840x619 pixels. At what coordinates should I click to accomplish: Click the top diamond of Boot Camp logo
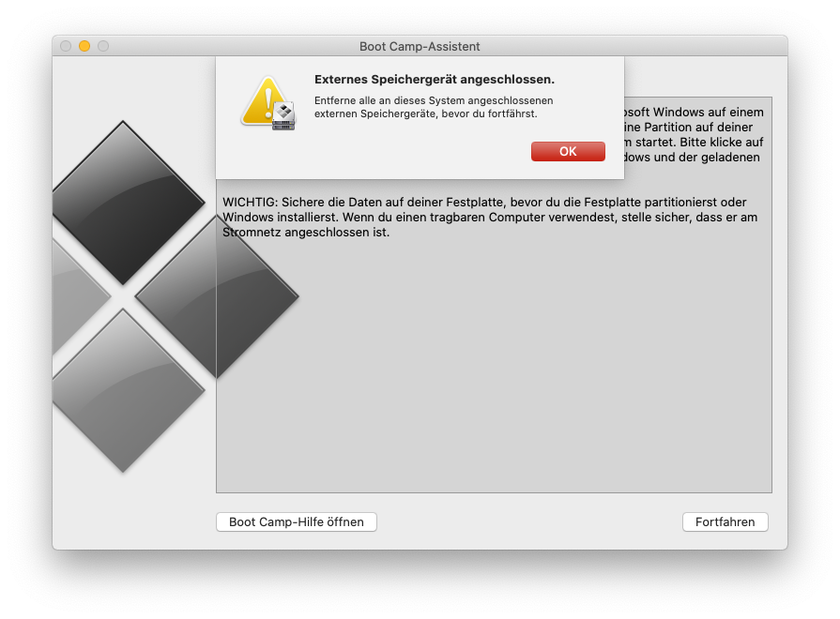point(124,202)
